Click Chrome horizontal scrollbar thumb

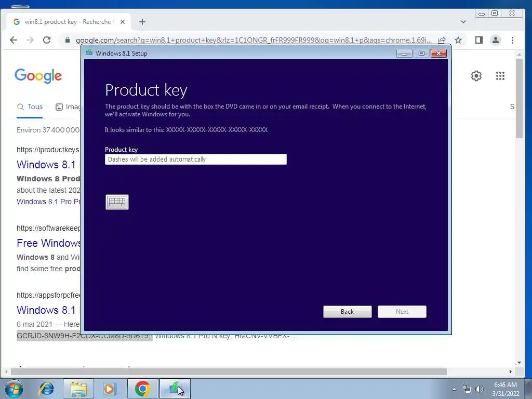pyautogui.click(x=229, y=372)
